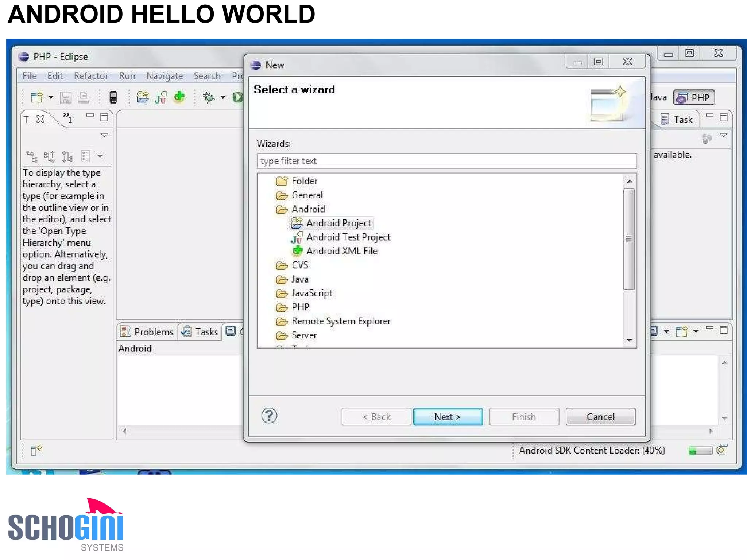The image size is (747, 560).
Task: Expand the CVS wizard folder
Action: pyautogui.click(x=292, y=265)
